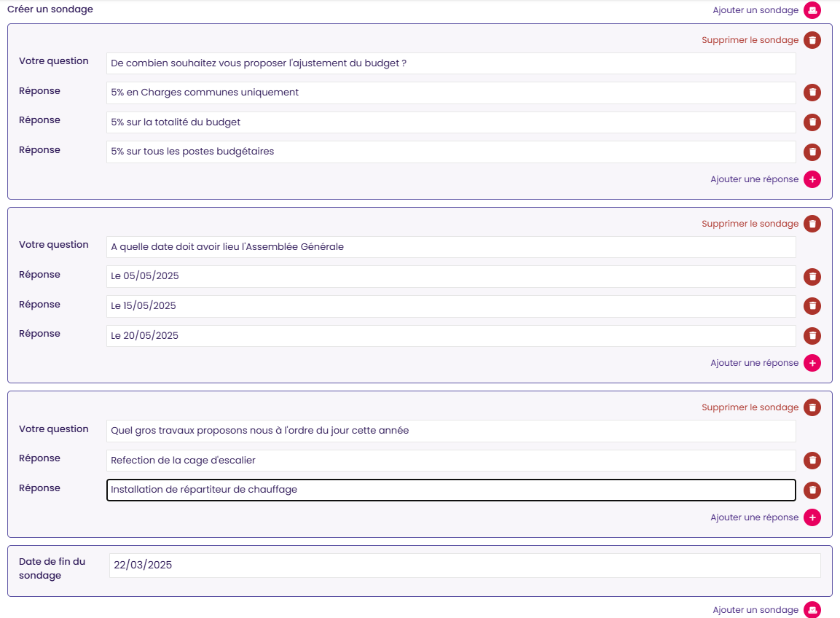Click the plus icon to add an answer to the gros travaux survey
This screenshot has height=618, width=840.
(812, 517)
